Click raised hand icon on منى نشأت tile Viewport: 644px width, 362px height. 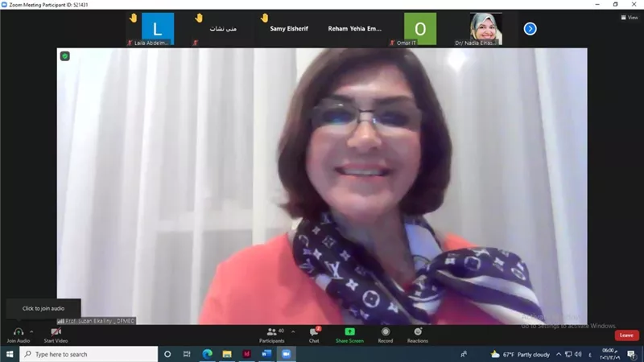tap(199, 18)
